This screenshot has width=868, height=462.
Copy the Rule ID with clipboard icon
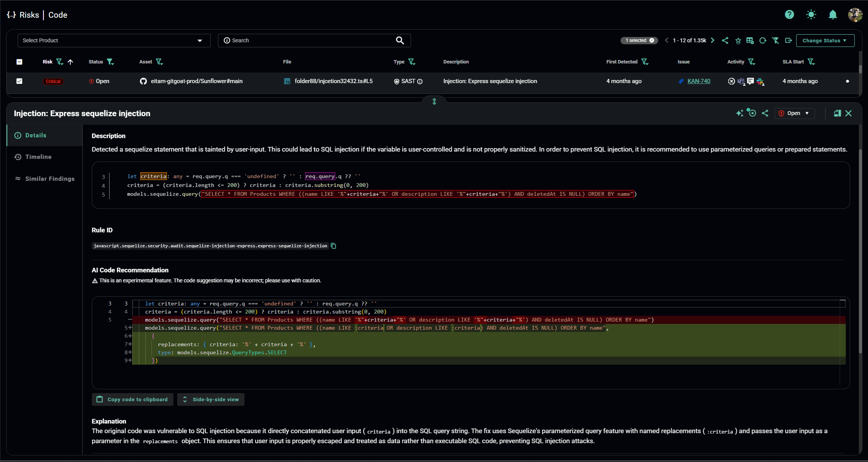point(333,246)
